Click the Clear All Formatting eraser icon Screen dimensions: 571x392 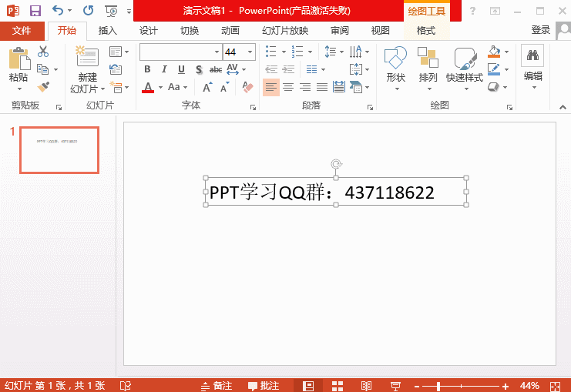pos(247,87)
